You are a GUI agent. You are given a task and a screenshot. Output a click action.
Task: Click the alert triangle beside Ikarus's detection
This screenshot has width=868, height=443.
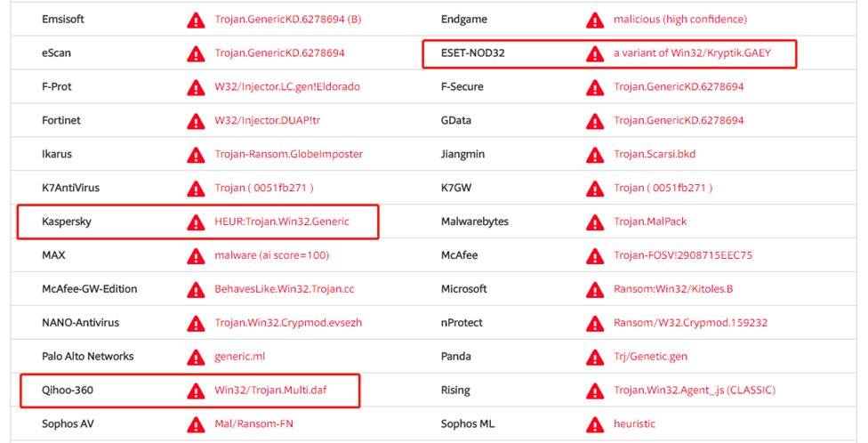[x=196, y=155]
